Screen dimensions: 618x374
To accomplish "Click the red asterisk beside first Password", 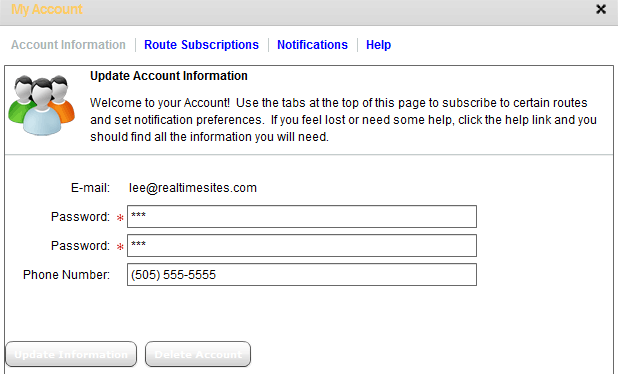I will pos(120,218).
